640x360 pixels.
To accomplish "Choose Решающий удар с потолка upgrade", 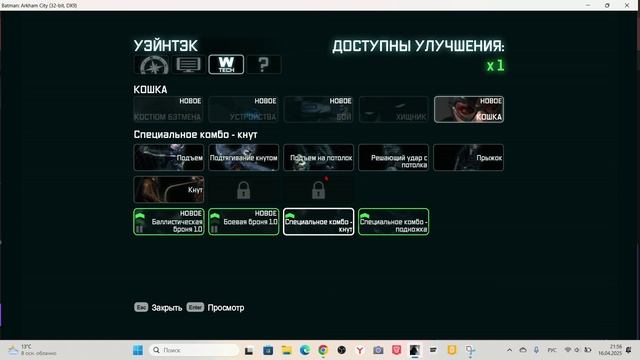I will (393, 158).
